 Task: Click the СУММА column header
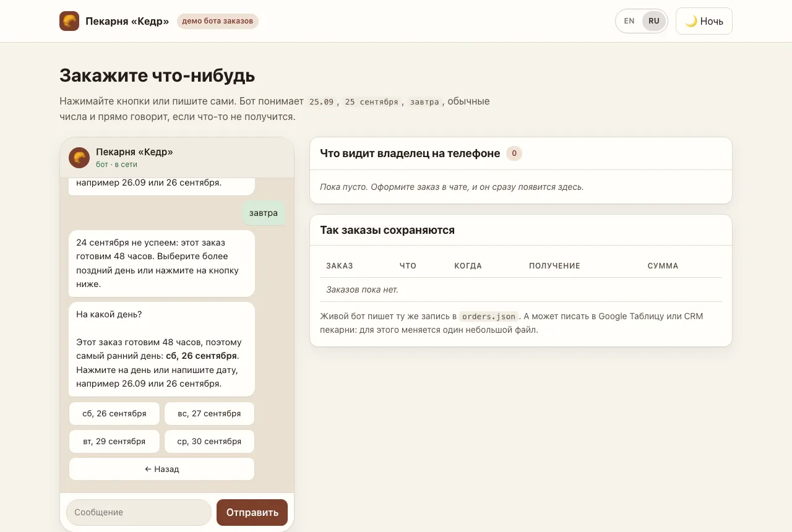(663, 266)
